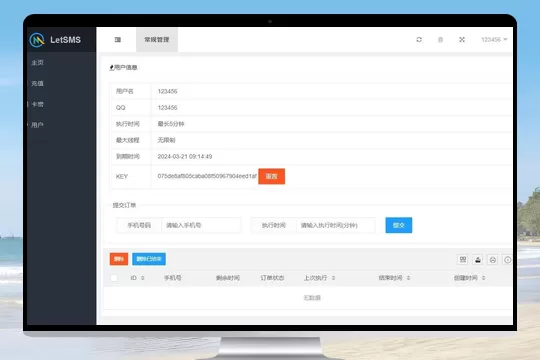Click the table print icon

point(493,259)
